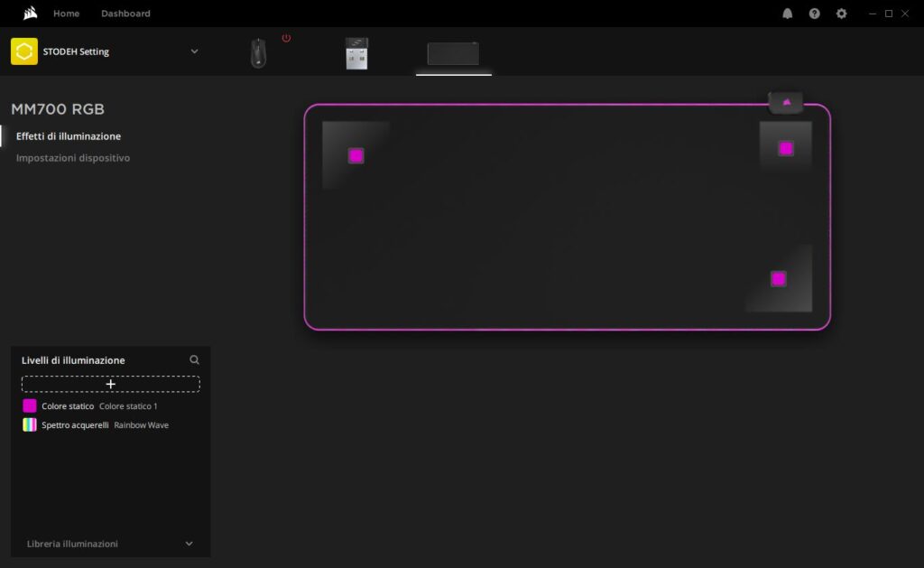Click the yellow STODEH Setting profile icon

(24, 51)
